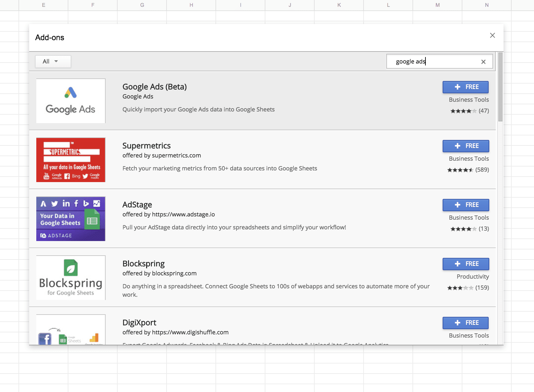Click 'Fetch your marketing metrics' description
This screenshot has width=534, height=392.
(x=220, y=168)
